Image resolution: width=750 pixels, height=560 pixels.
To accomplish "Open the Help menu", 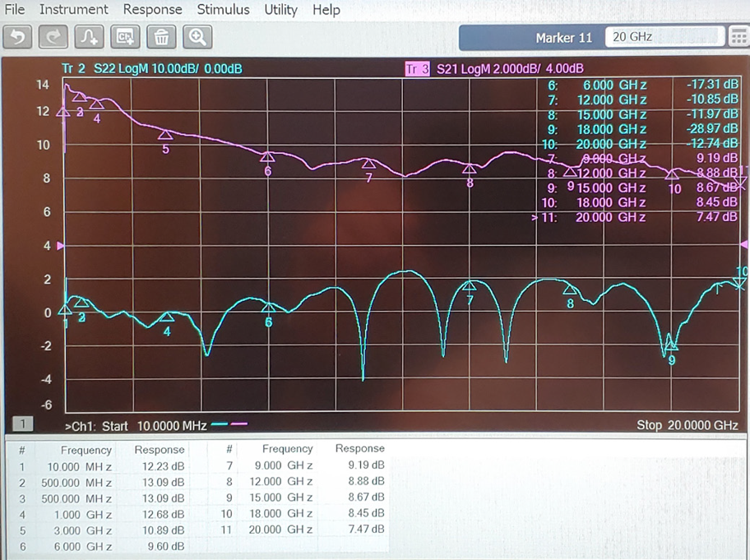I will tap(326, 10).
